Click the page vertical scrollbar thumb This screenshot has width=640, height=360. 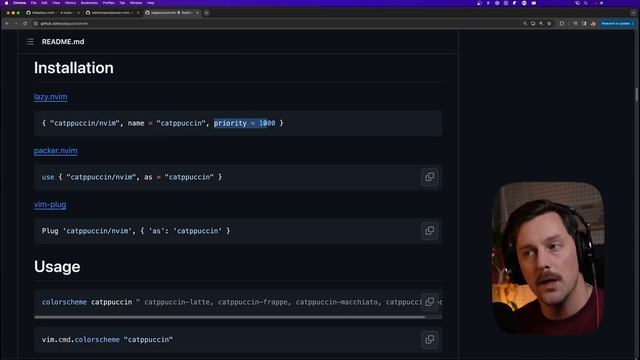[x=636, y=95]
